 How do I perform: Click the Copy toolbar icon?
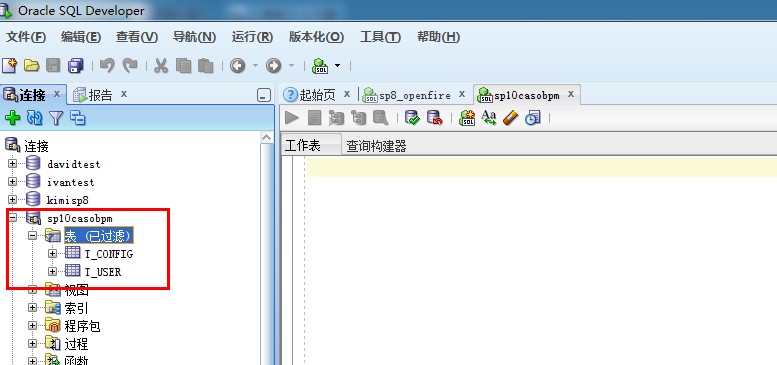pyautogui.click(x=183, y=65)
